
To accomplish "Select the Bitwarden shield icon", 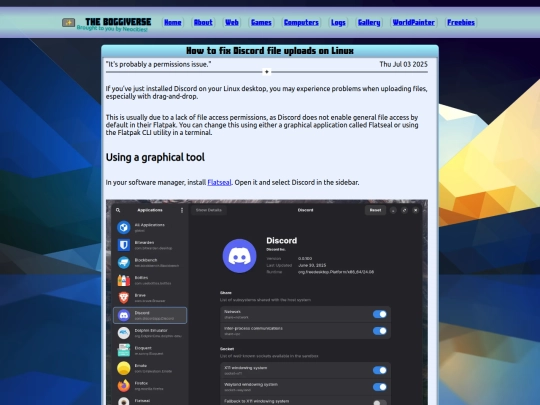I will (x=124, y=245).
